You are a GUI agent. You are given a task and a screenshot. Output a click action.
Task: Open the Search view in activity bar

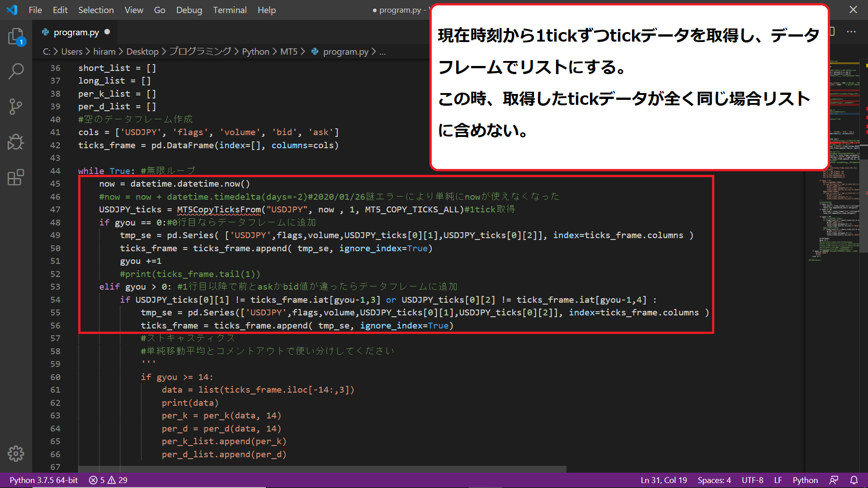point(16,71)
